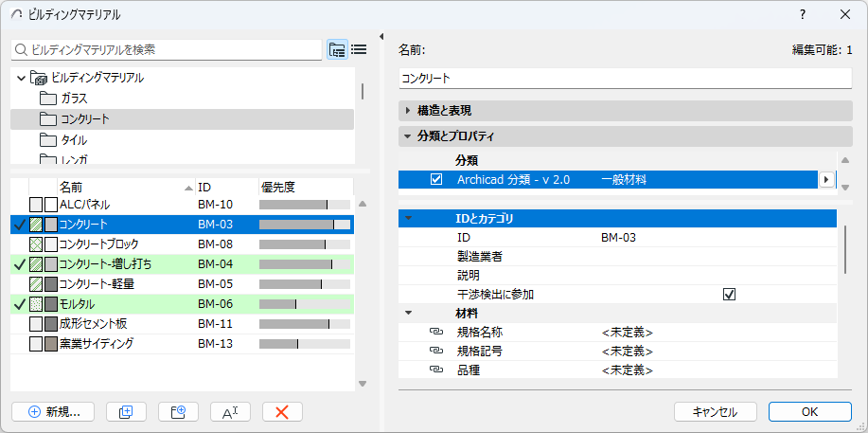The height and width of the screenshot is (433, 868).
Task: Select the ガラス folder in the tree
Action: [75, 99]
